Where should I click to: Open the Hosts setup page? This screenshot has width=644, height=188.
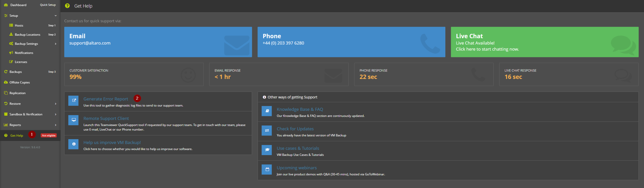point(19,25)
